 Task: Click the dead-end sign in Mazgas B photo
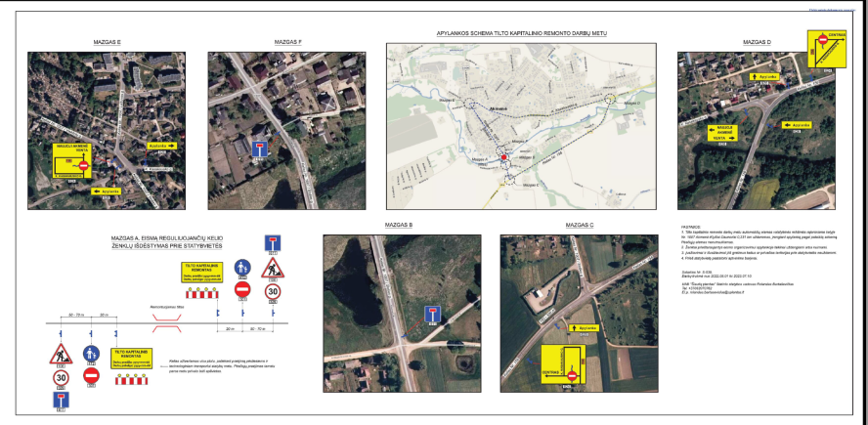point(432,314)
